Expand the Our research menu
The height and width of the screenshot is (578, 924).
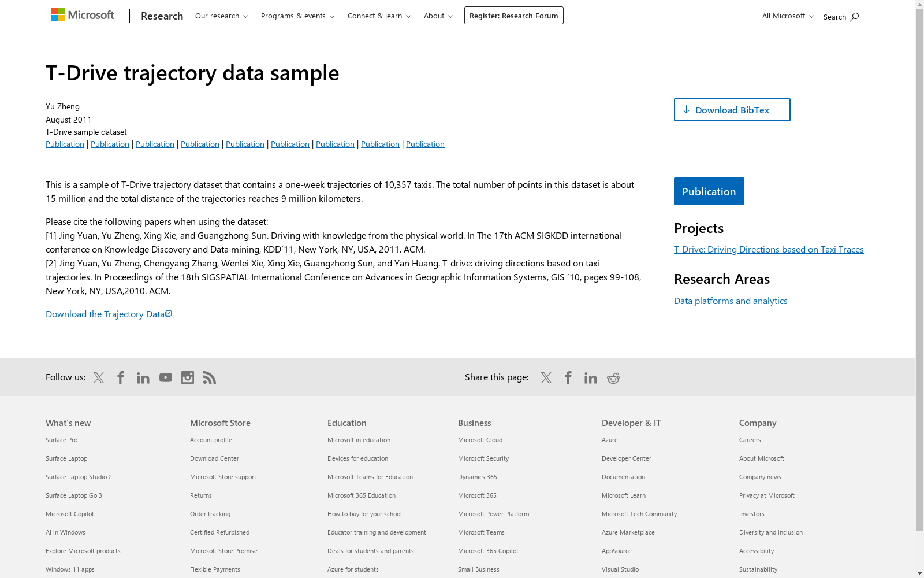point(221,16)
